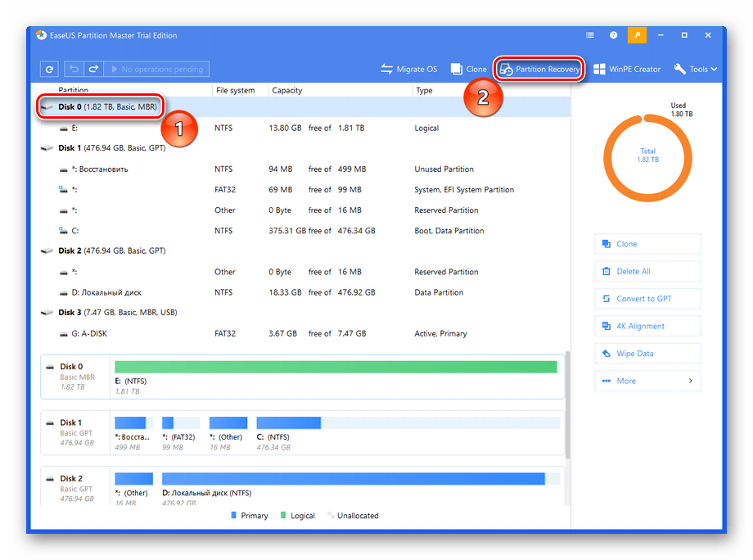The image size is (753, 560).
Task: Click the Convert to GPT button
Action: point(647,299)
